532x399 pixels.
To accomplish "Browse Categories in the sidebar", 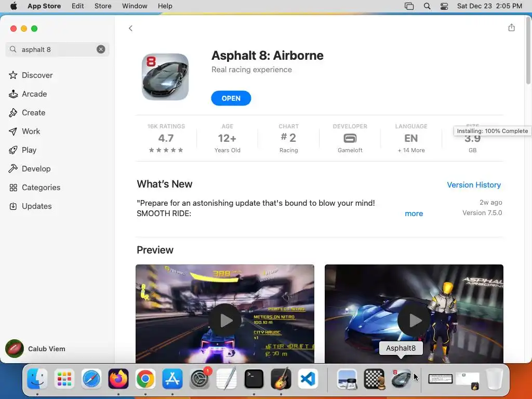I will [34, 187].
